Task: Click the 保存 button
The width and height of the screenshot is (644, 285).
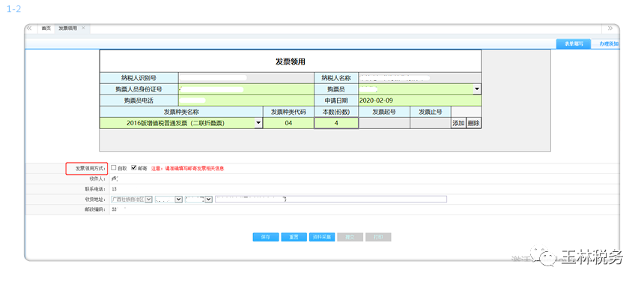Action: [265, 237]
